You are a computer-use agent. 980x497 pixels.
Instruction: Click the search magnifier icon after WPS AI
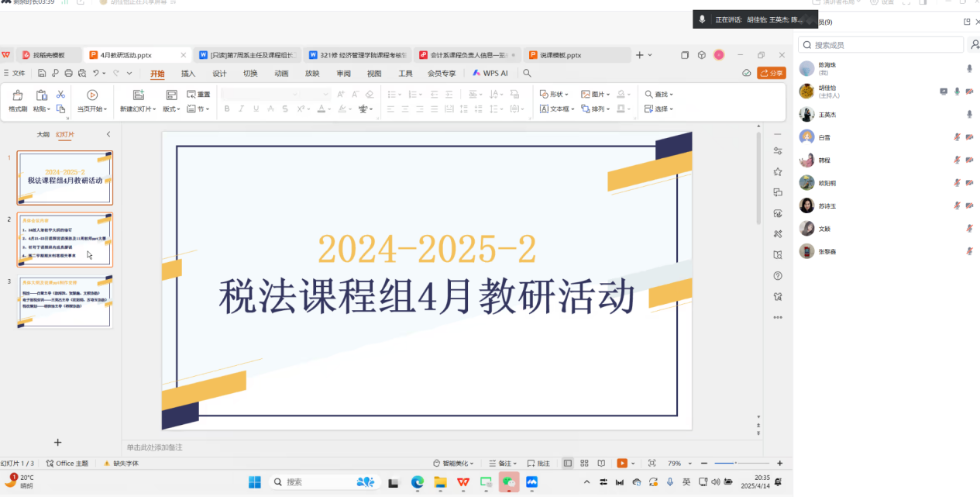[x=527, y=73]
